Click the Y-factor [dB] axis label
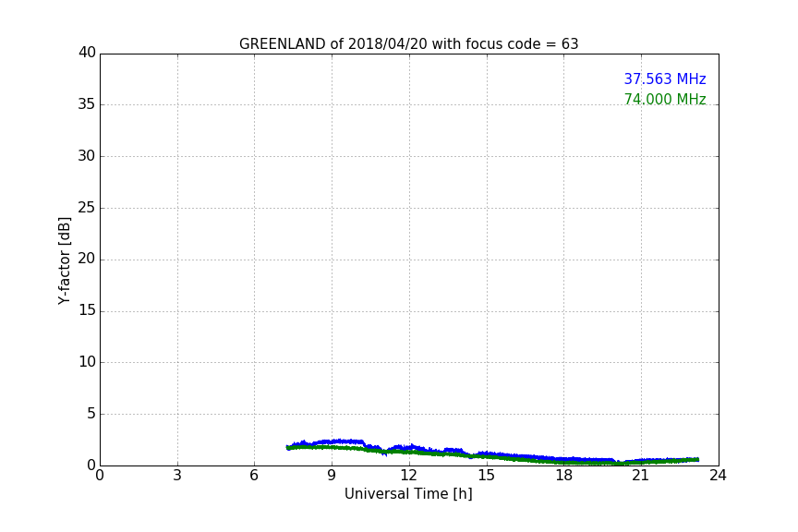798x532 pixels. pos(64,260)
